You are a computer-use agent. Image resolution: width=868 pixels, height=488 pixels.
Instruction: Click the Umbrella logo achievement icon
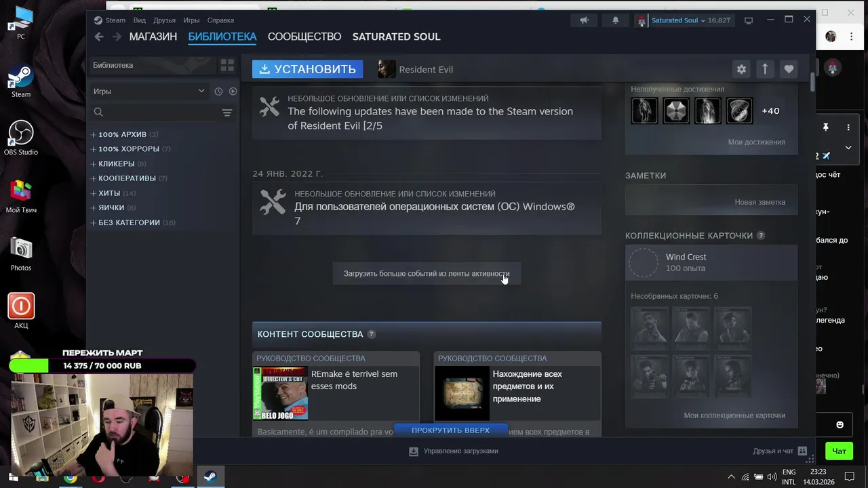(676, 110)
